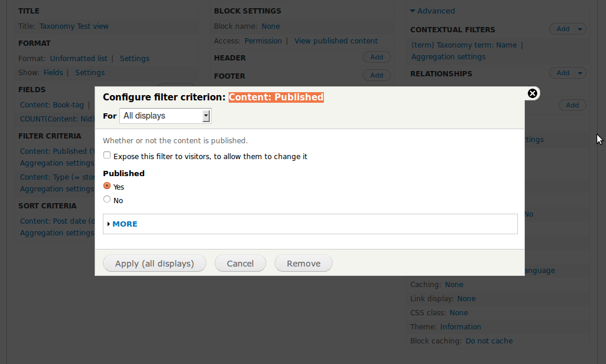606x364 pixels.
Task: Click View published content link
Action: click(336, 41)
